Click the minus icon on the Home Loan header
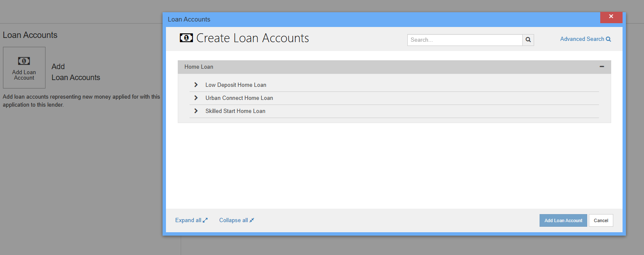This screenshot has width=644, height=255. pyautogui.click(x=602, y=67)
